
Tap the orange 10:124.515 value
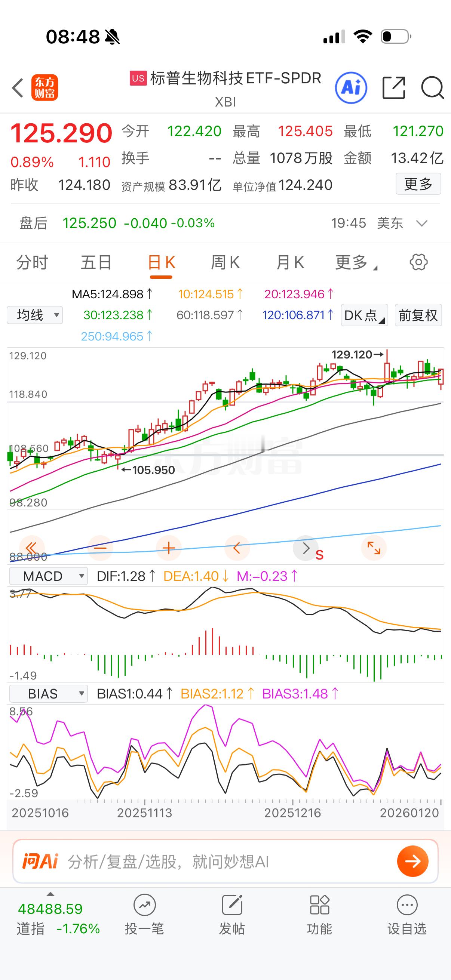coord(211,294)
